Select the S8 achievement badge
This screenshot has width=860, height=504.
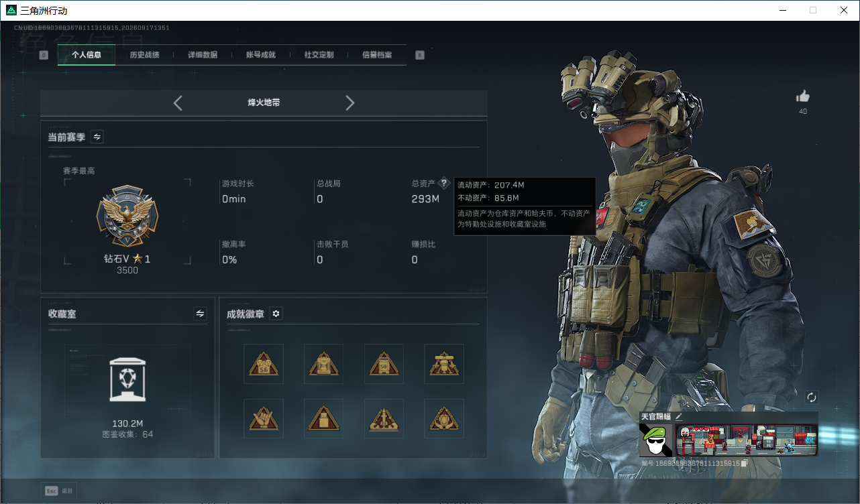click(384, 364)
